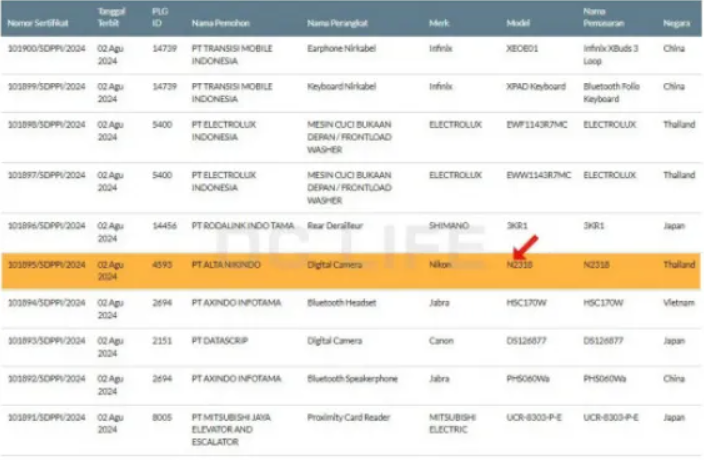Click the Rear Derailleur device cell

pyautogui.click(x=335, y=225)
